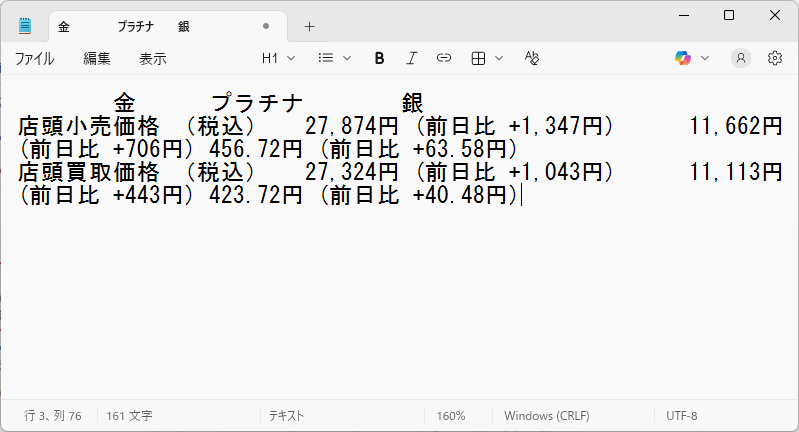Open the ファイル menu

click(x=34, y=58)
